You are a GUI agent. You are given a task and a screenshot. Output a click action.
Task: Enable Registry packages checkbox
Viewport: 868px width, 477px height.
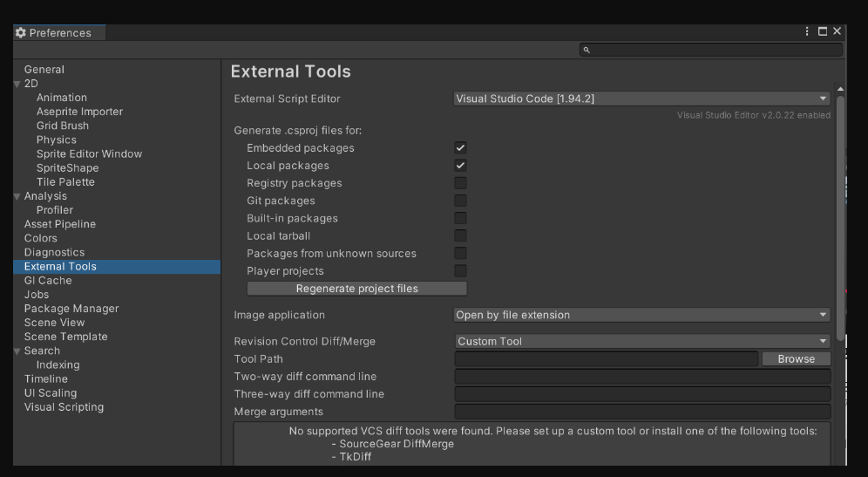460,183
